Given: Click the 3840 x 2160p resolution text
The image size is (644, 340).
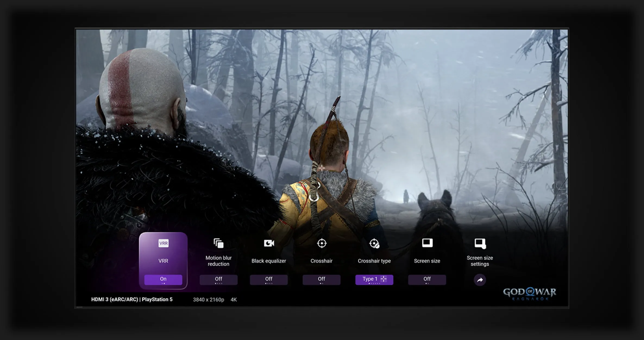Looking at the screenshot, I should click(x=209, y=300).
